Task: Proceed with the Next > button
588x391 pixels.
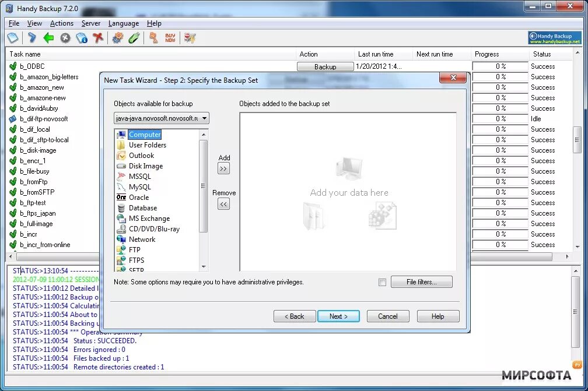Action: click(338, 316)
